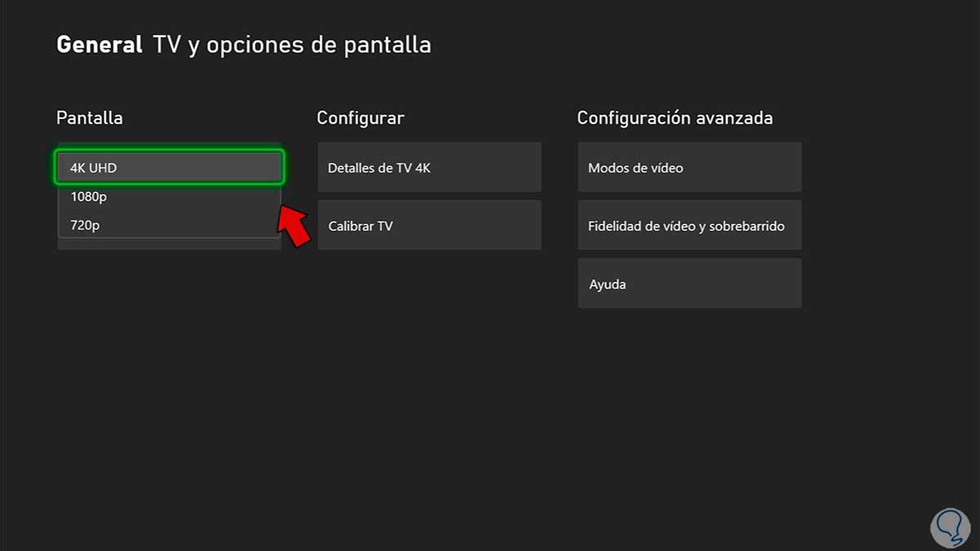
Task: Open Fidelidad de vídeo y sobrebarrido
Action: pyautogui.click(x=689, y=225)
